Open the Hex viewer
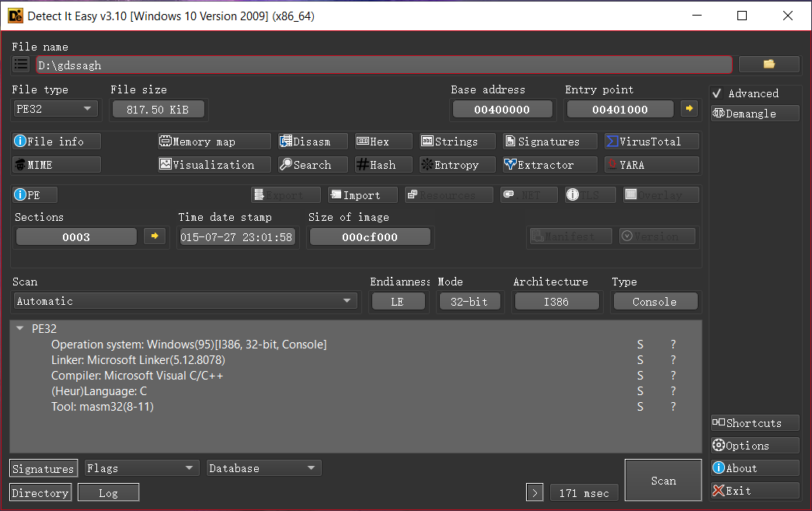The height and width of the screenshot is (511, 812). tap(384, 142)
